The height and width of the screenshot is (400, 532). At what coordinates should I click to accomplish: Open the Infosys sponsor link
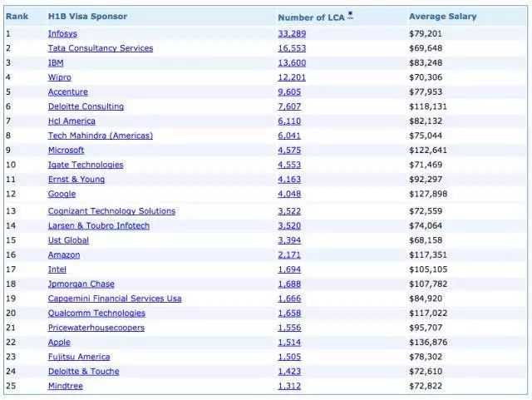click(x=62, y=33)
